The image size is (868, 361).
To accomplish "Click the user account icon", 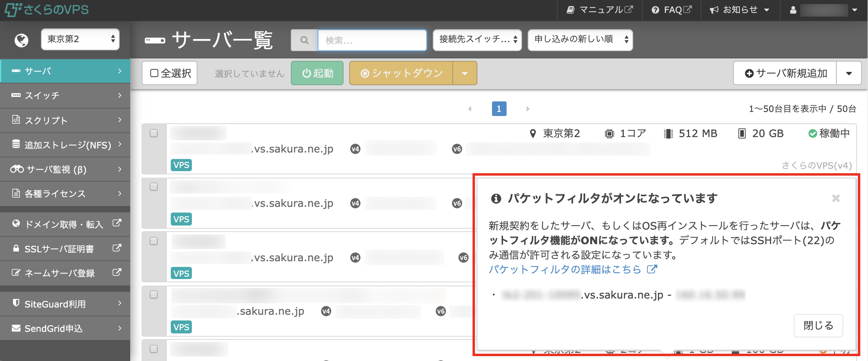I will pyautogui.click(x=793, y=10).
